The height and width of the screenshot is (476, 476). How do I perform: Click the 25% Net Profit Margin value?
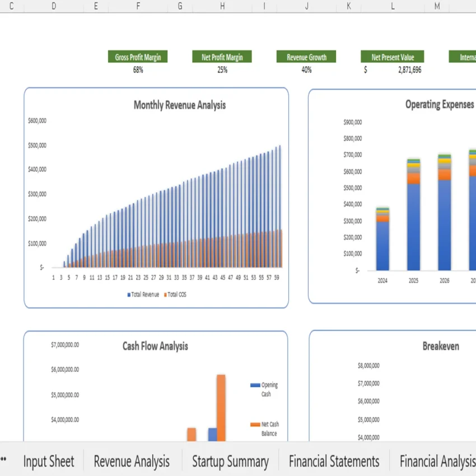click(222, 69)
